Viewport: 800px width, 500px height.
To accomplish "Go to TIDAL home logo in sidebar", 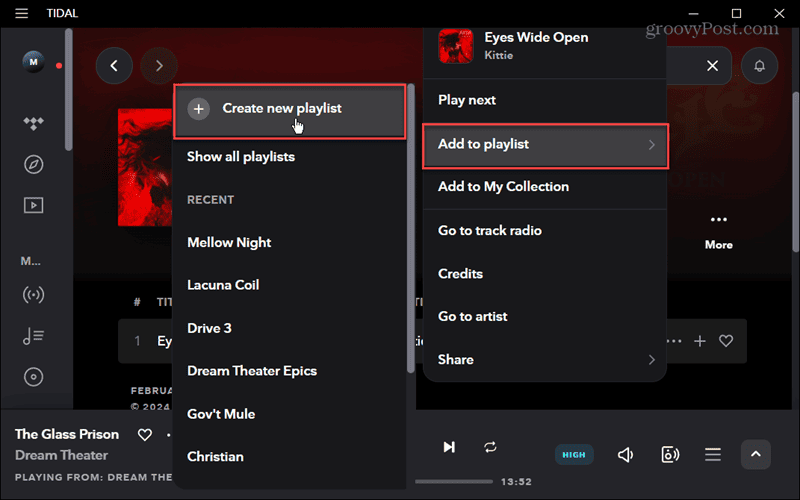I will coord(34,123).
